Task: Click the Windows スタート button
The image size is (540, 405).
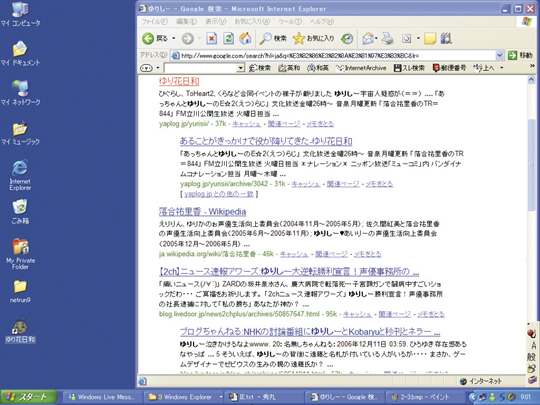Action: 29,397
